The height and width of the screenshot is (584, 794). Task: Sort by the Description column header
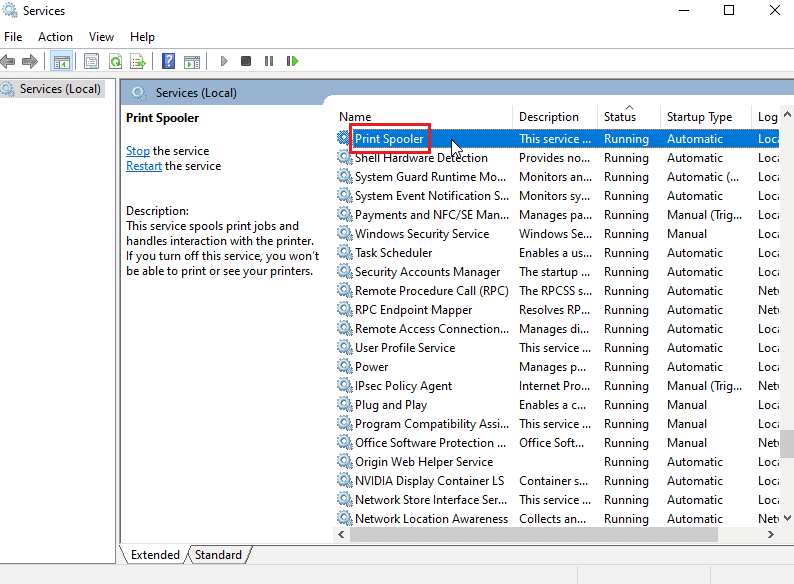tap(555, 117)
